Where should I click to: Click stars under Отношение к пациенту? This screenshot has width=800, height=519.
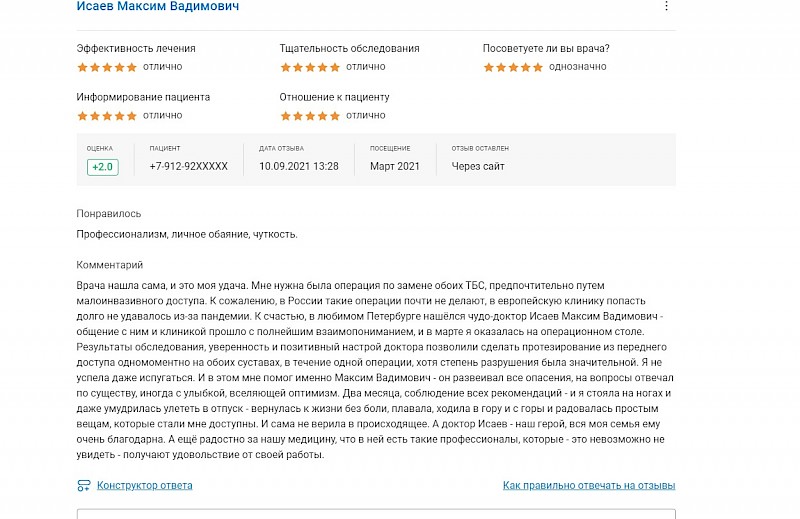coord(310,116)
